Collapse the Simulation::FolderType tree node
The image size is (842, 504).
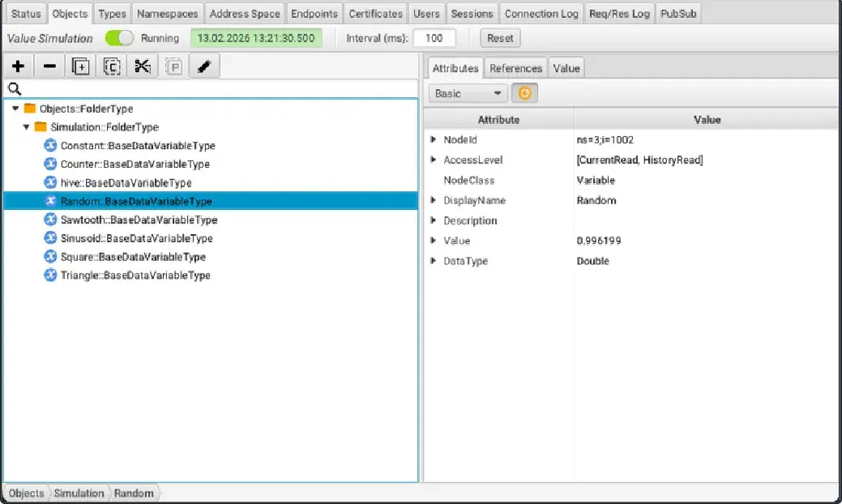[x=26, y=127]
